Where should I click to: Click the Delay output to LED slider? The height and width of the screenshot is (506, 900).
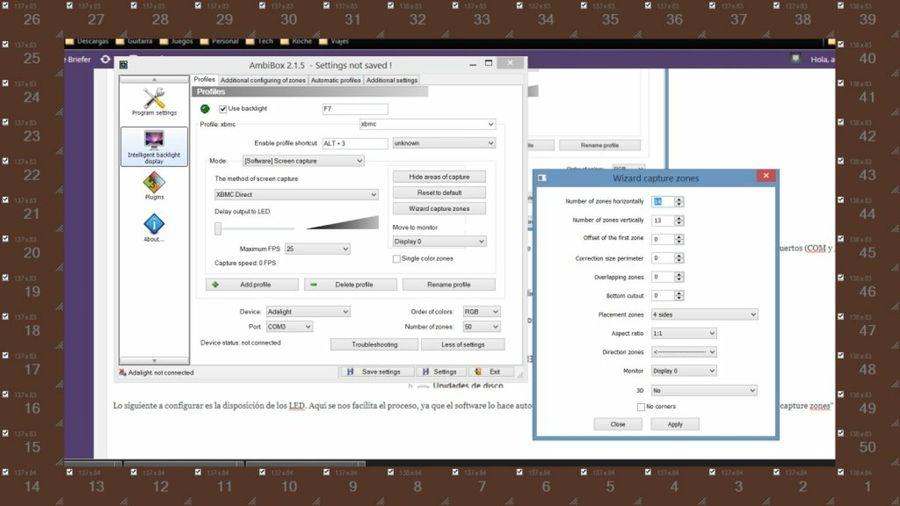point(219,228)
